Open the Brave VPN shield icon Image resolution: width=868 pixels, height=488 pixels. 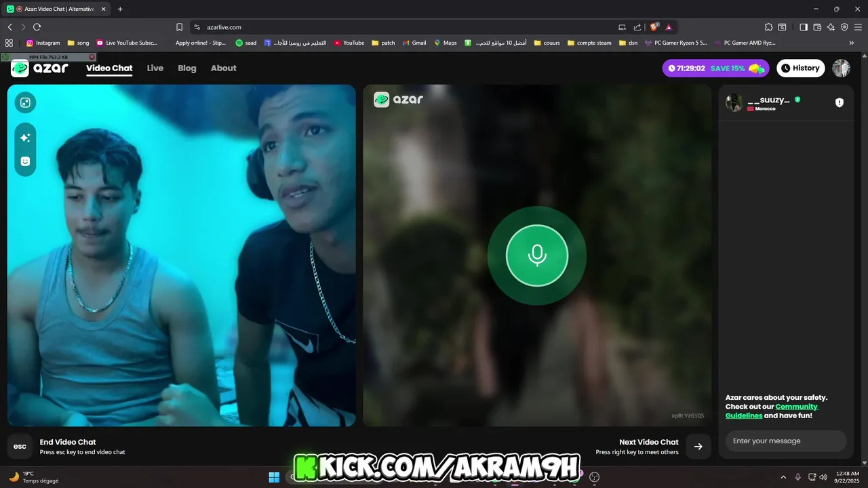pos(844,27)
